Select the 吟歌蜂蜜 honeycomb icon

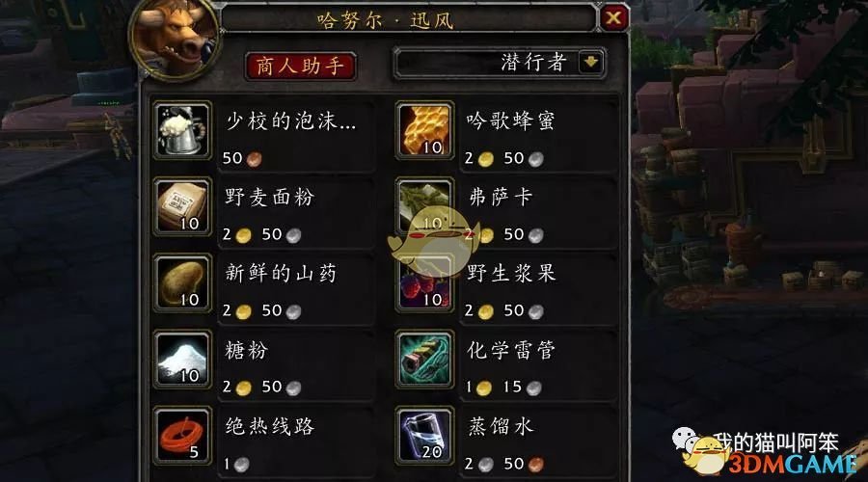pos(424,130)
